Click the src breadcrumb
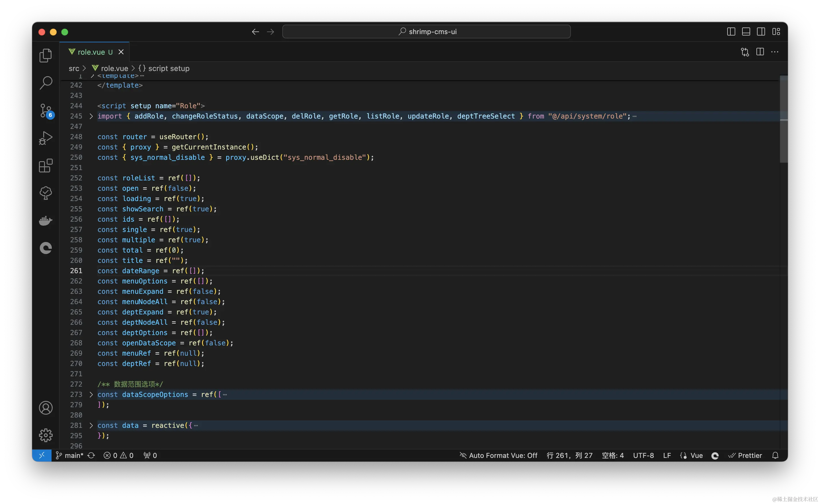The height and width of the screenshot is (504, 820). (74, 68)
